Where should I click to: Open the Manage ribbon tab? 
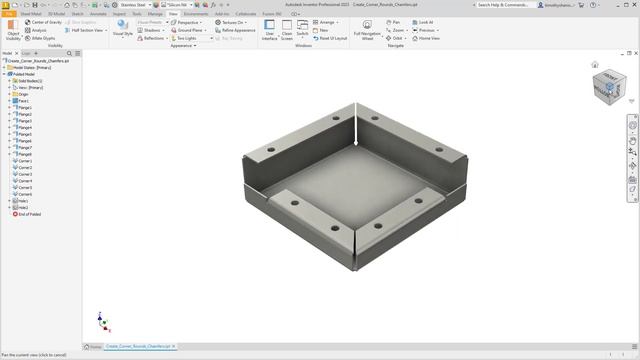pos(155,14)
